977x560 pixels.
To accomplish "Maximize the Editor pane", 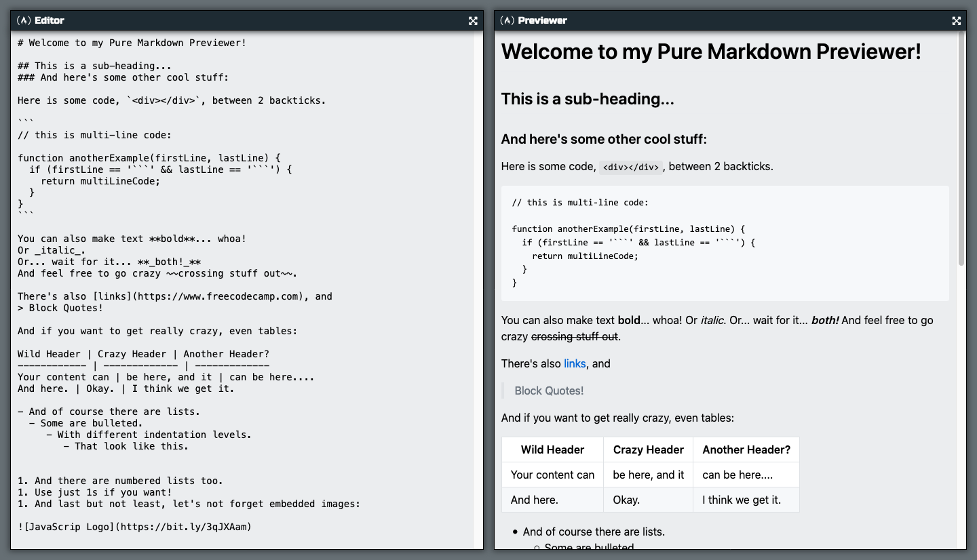I will pyautogui.click(x=473, y=20).
